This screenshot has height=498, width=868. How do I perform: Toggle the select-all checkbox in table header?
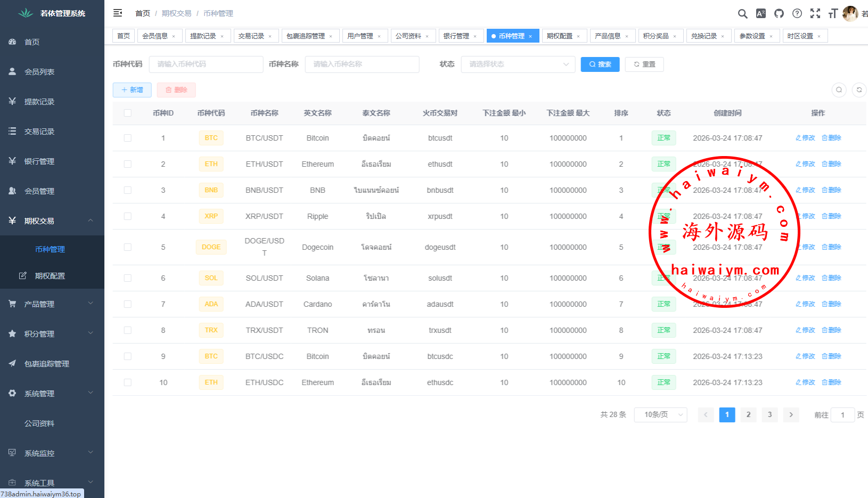pyautogui.click(x=128, y=113)
